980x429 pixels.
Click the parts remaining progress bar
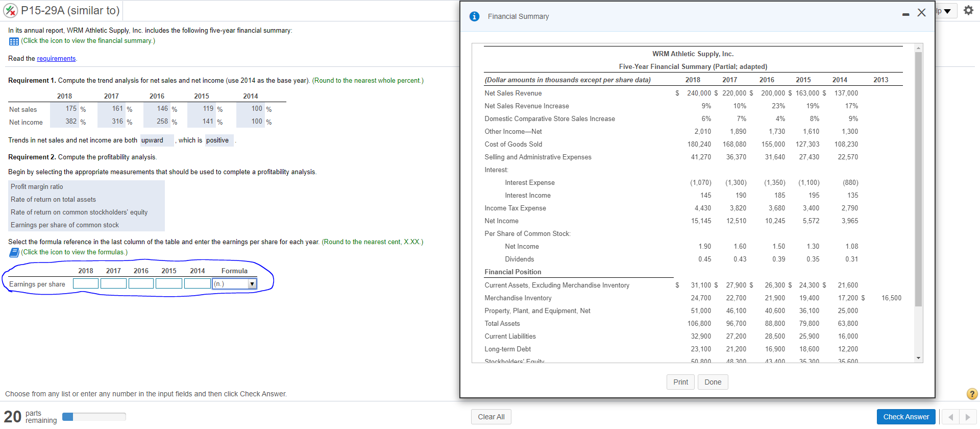click(x=94, y=417)
